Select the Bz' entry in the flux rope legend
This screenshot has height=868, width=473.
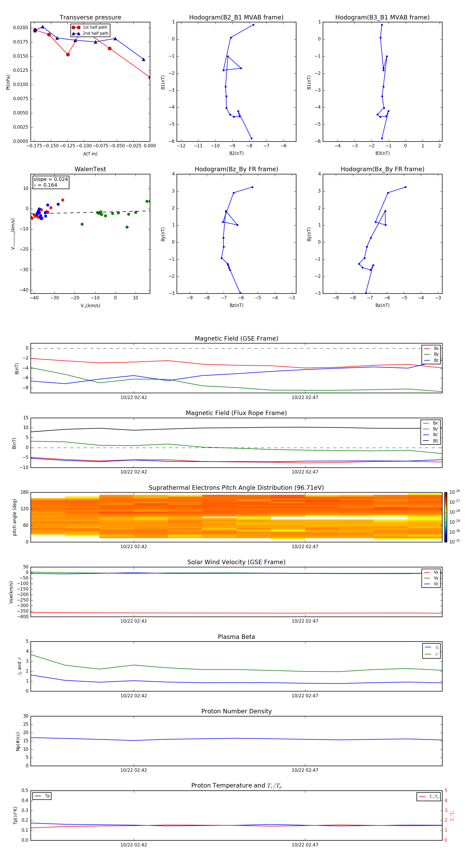pyautogui.click(x=431, y=435)
